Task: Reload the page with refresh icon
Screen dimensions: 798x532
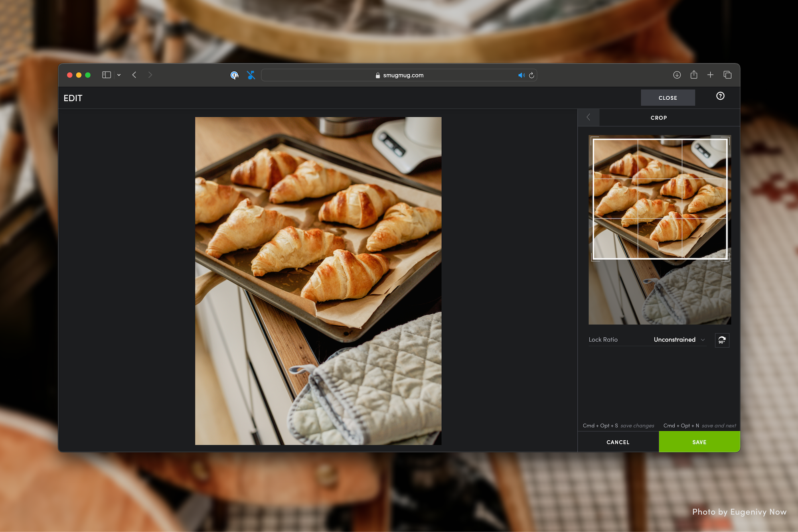Action: tap(531, 75)
